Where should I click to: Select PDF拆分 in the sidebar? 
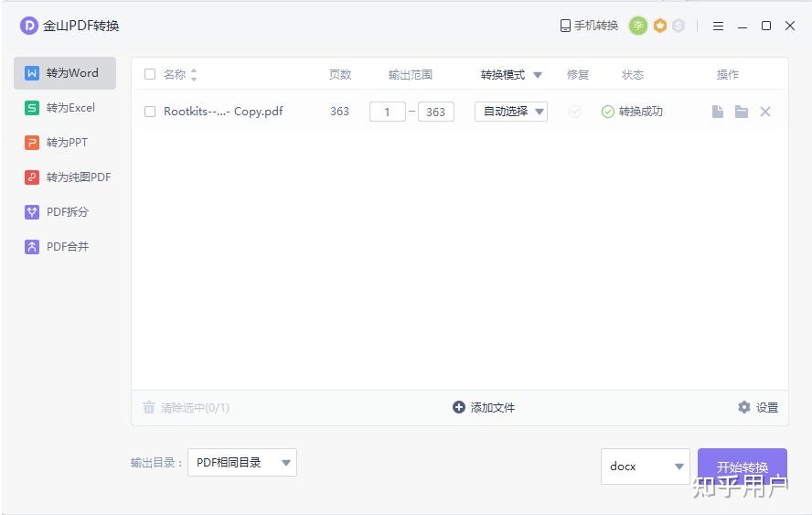(x=65, y=212)
